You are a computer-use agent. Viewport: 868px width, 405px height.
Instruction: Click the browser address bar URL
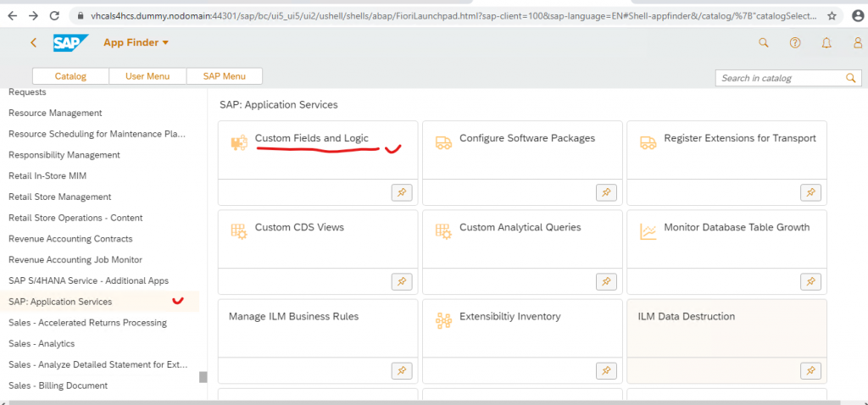coord(454,16)
